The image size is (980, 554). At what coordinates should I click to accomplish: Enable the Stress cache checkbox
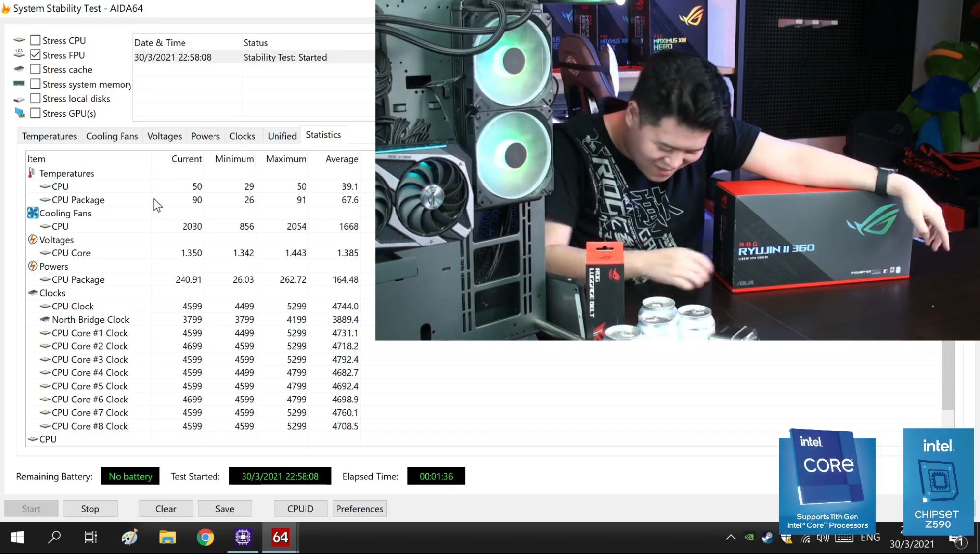[x=35, y=69]
